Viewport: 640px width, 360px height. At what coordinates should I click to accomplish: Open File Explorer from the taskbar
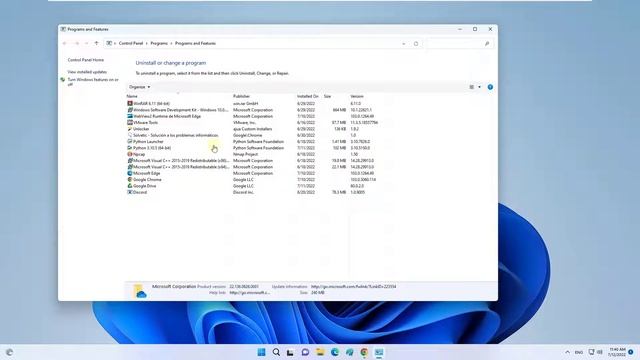tap(320, 352)
